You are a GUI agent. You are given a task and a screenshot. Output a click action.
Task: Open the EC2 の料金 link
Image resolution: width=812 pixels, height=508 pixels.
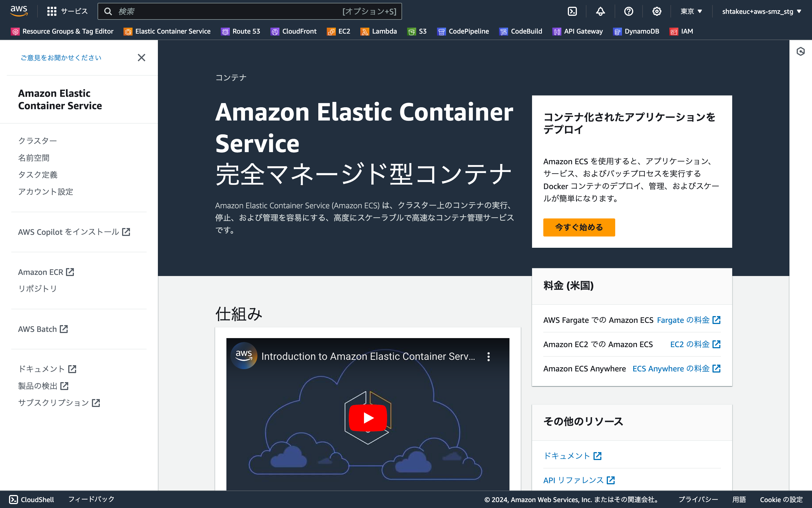(695, 344)
